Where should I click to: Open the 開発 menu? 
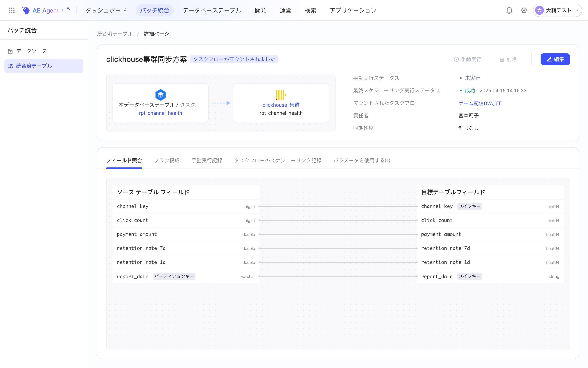click(261, 10)
